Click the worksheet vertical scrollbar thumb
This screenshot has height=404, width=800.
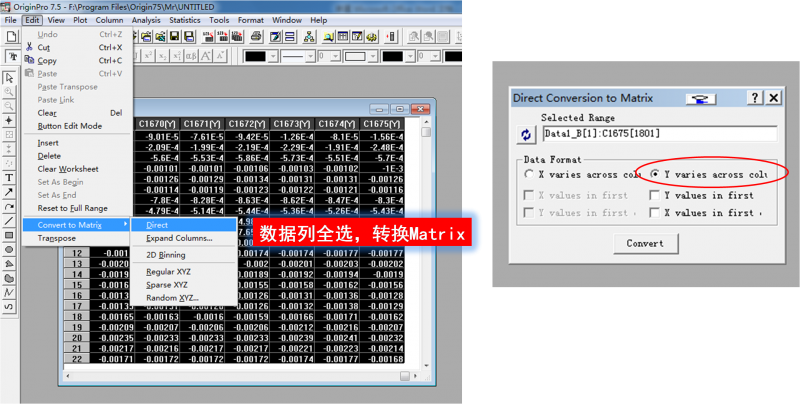pos(426,132)
